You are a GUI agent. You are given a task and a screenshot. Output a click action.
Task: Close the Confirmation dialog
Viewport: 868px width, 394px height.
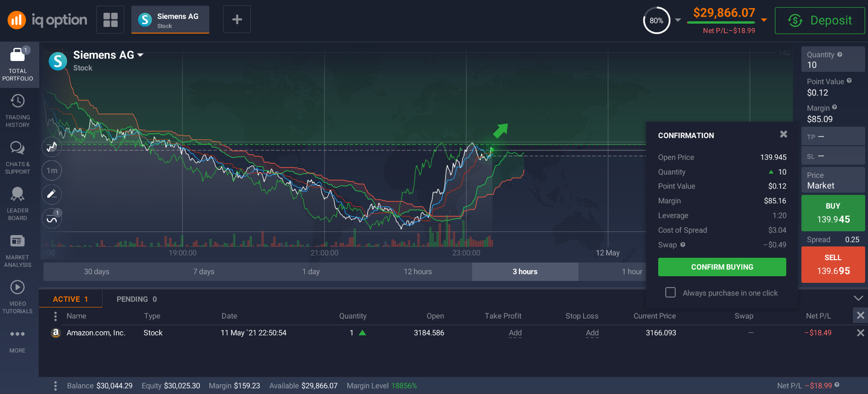click(x=783, y=134)
